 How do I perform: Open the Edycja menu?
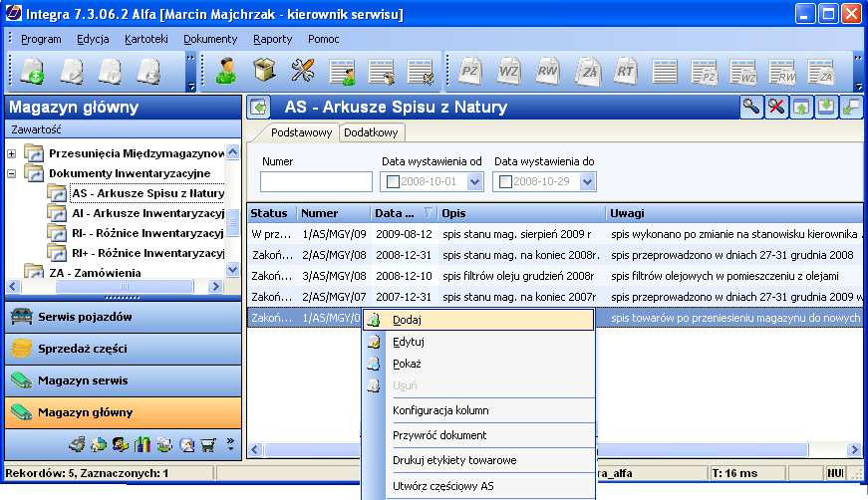(x=93, y=39)
